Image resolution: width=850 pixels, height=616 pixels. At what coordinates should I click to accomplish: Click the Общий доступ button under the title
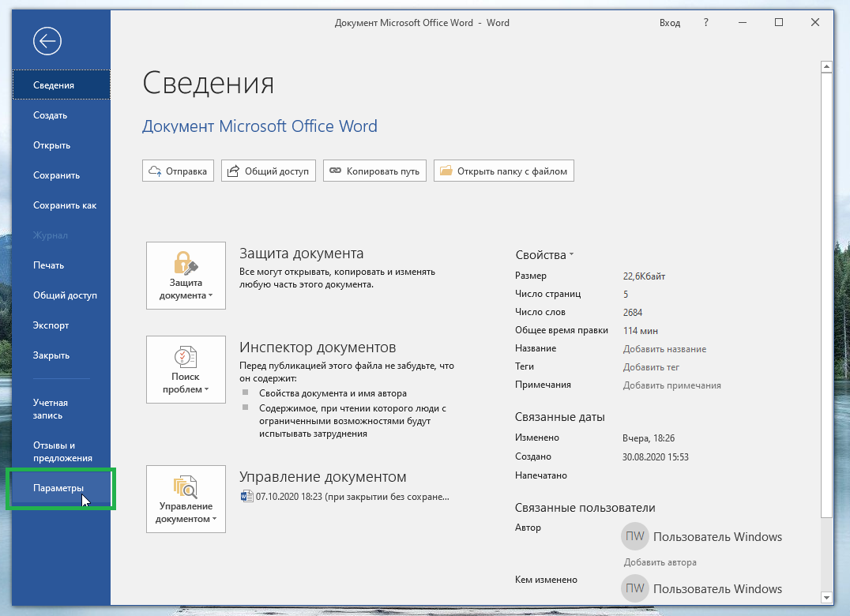pos(269,171)
